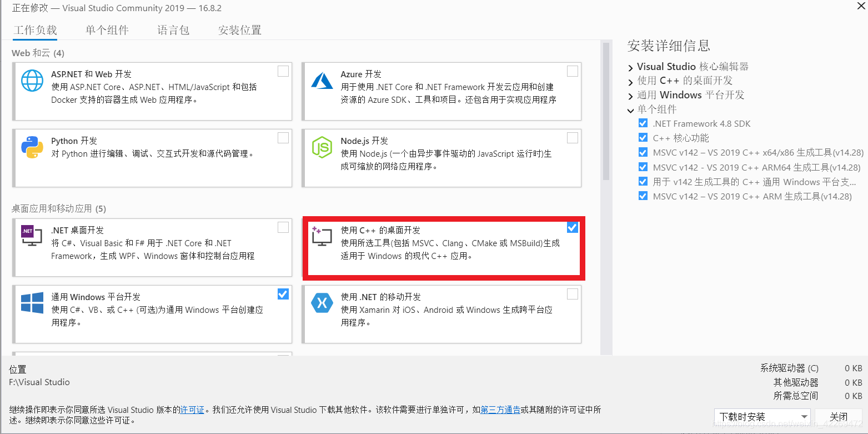Viewport: 868px width, 434px height.
Task: Click the 桌面应用和移动应用 (5) heading
Action: tap(59, 209)
